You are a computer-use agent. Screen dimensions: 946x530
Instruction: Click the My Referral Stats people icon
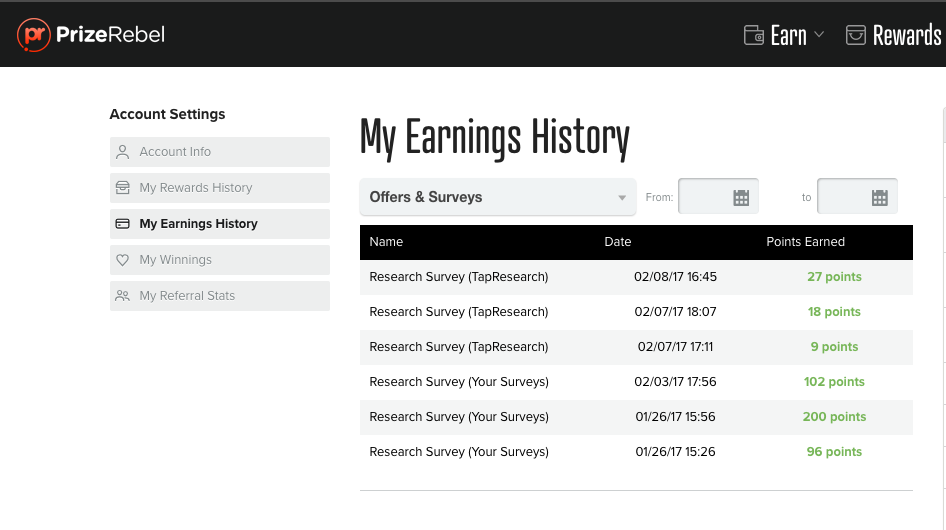click(x=122, y=296)
